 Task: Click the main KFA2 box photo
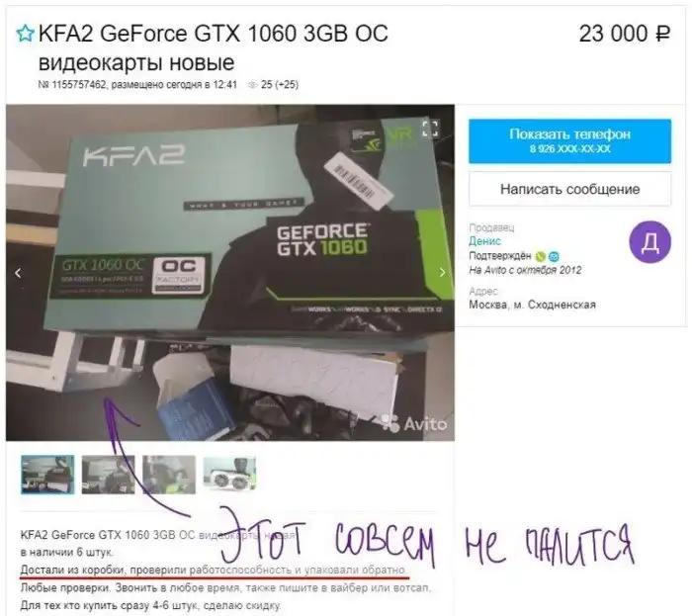click(x=230, y=272)
